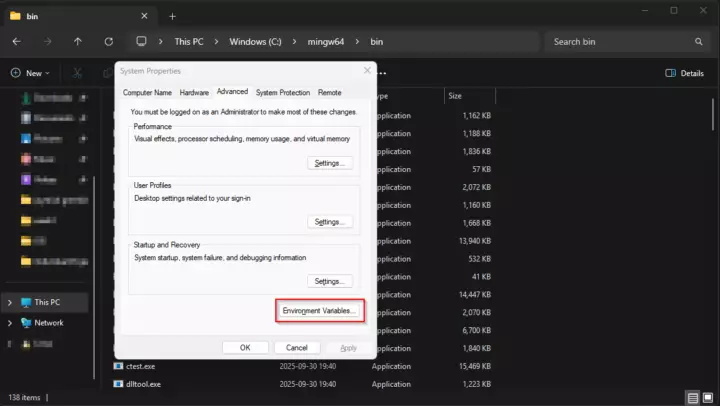The height and width of the screenshot is (406, 720).
Task: Switch to the Hardware tab
Action: point(194,92)
